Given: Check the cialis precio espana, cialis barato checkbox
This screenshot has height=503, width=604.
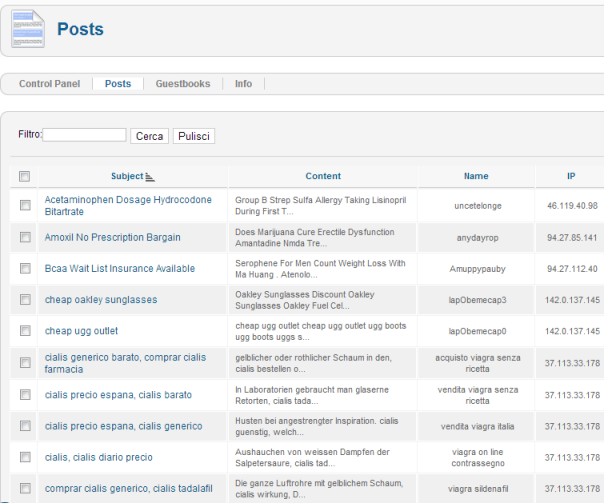Looking at the screenshot, I should (25, 394).
